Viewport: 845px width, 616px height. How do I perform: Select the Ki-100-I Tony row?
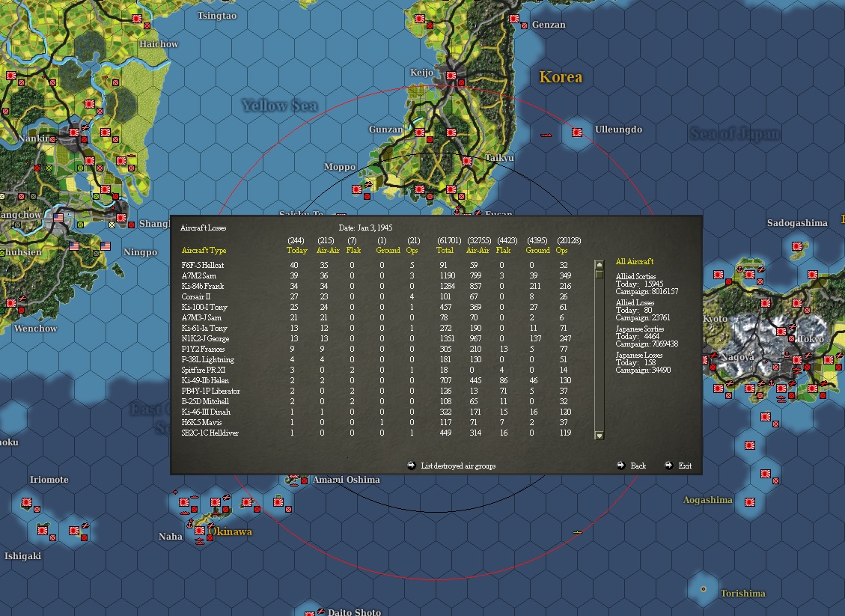point(376,307)
